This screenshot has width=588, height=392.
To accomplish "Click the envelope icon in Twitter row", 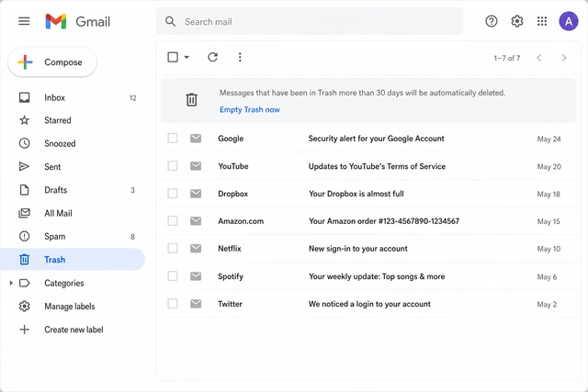I will tap(196, 304).
